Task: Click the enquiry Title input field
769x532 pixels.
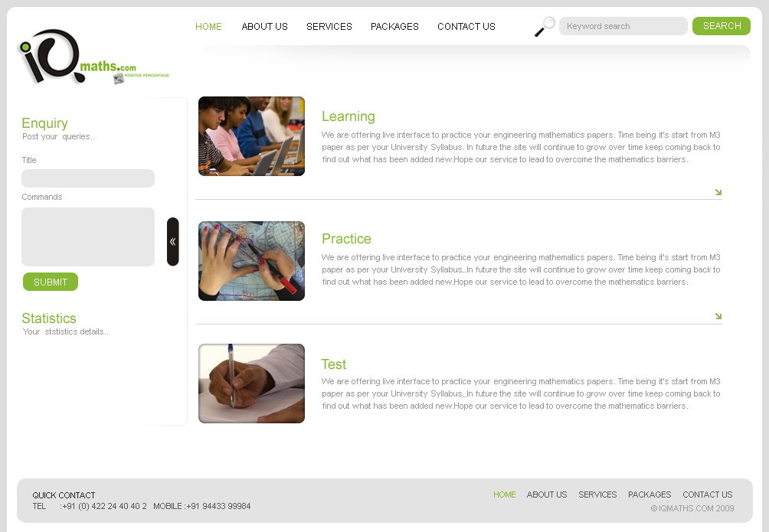Action: point(88,178)
